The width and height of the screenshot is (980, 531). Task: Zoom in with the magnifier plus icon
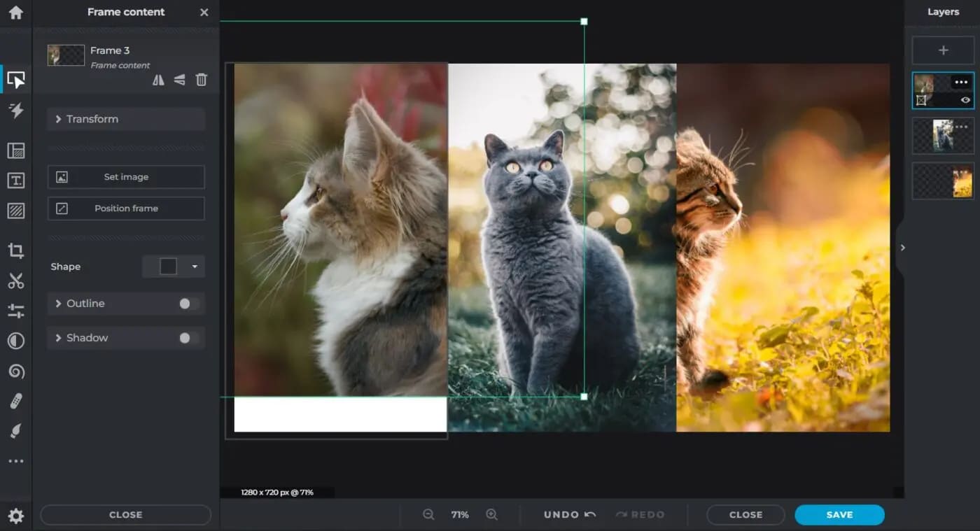click(x=491, y=514)
